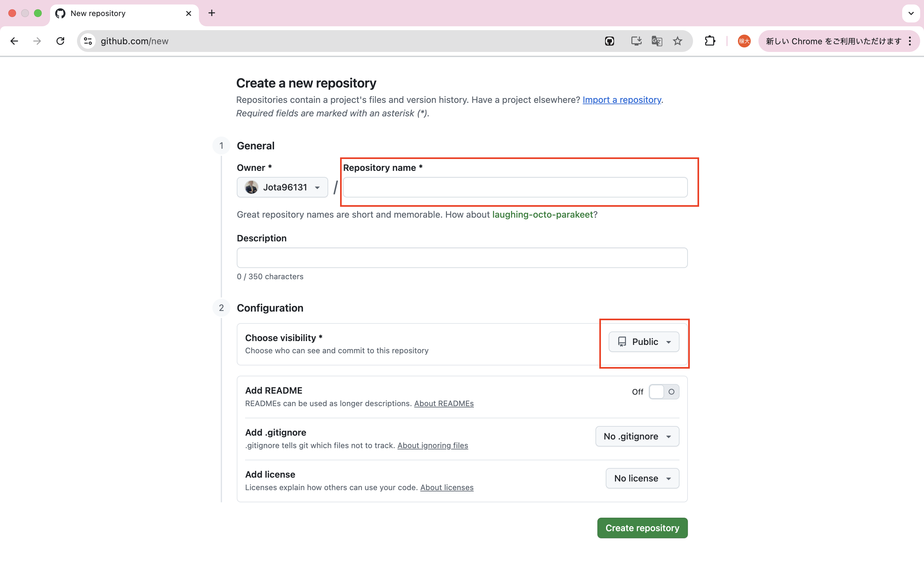924x577 pixels.
Task: Reload the GitHub page
Action: (60, 41)
